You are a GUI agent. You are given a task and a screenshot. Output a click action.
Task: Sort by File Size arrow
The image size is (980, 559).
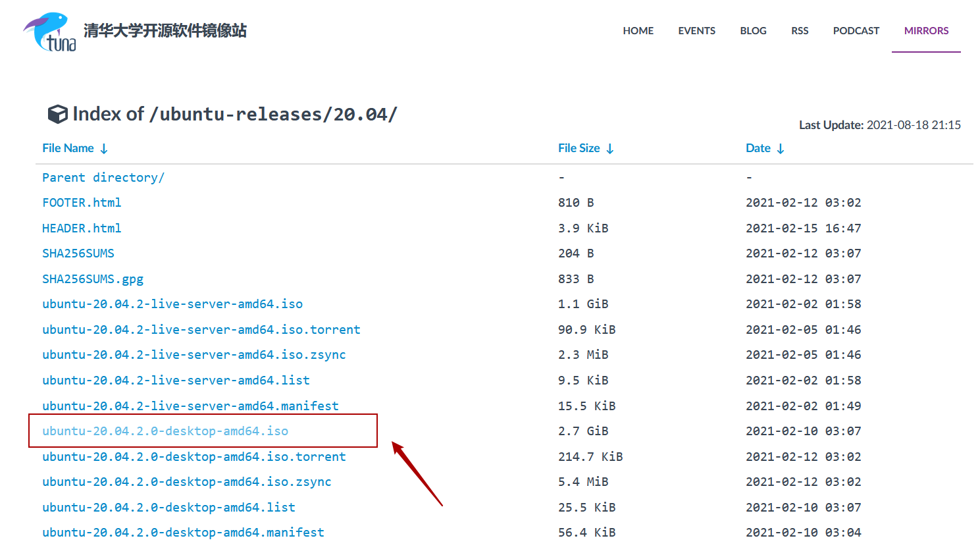tap(610, 149)
